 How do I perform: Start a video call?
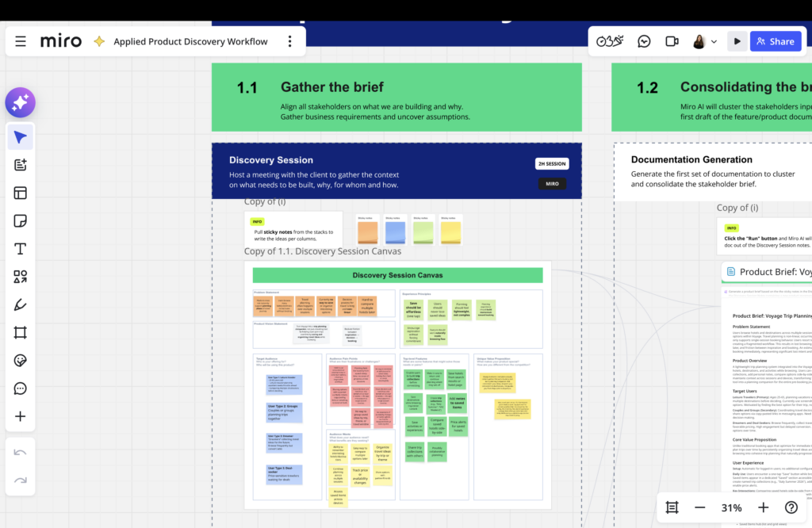click(672, 41)
